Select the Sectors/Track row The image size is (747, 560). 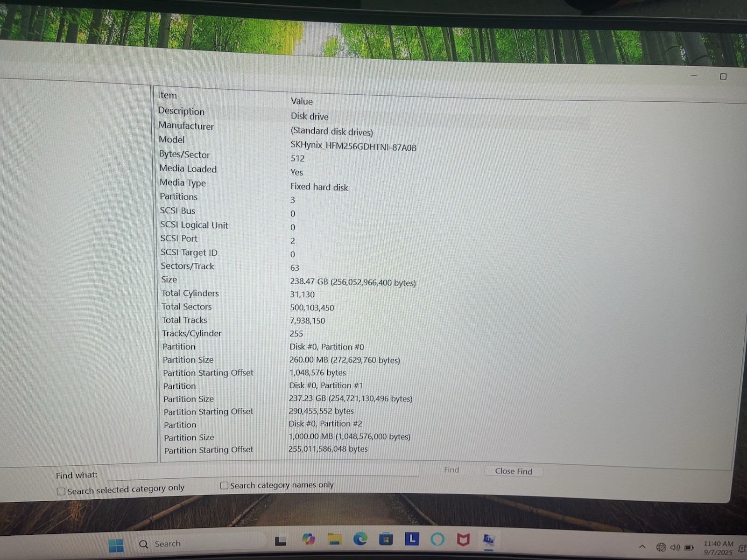(x=187, y=266)
